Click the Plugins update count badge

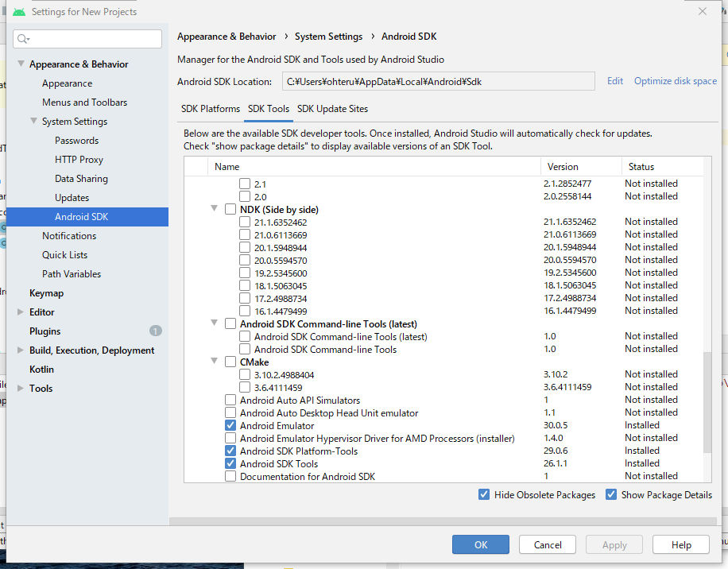point(156,331)
